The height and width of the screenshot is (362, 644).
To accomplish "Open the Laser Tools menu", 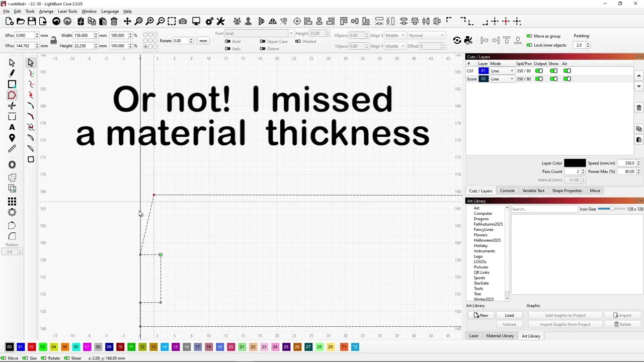I will click(x=67, y=11).
